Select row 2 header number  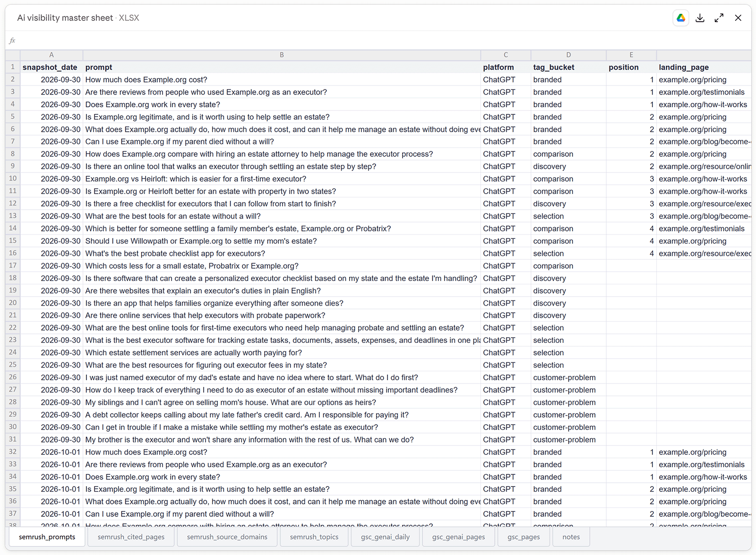click(13, 79)
